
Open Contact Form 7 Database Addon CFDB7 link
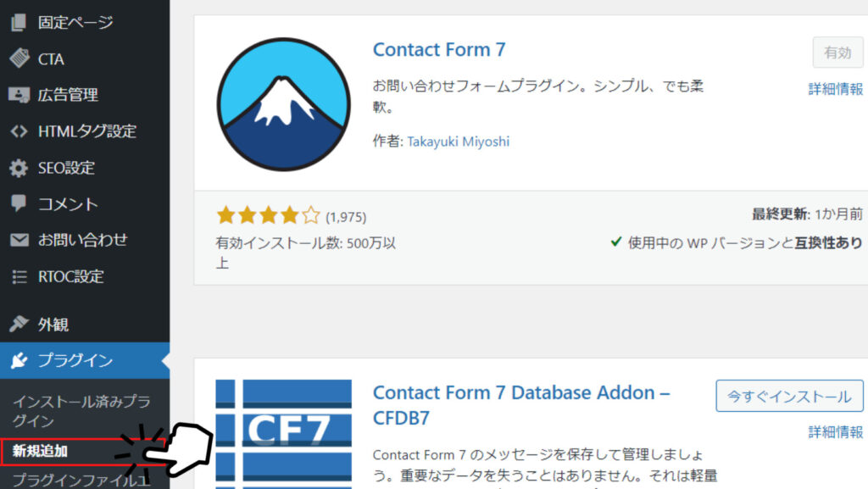point(521,405)
